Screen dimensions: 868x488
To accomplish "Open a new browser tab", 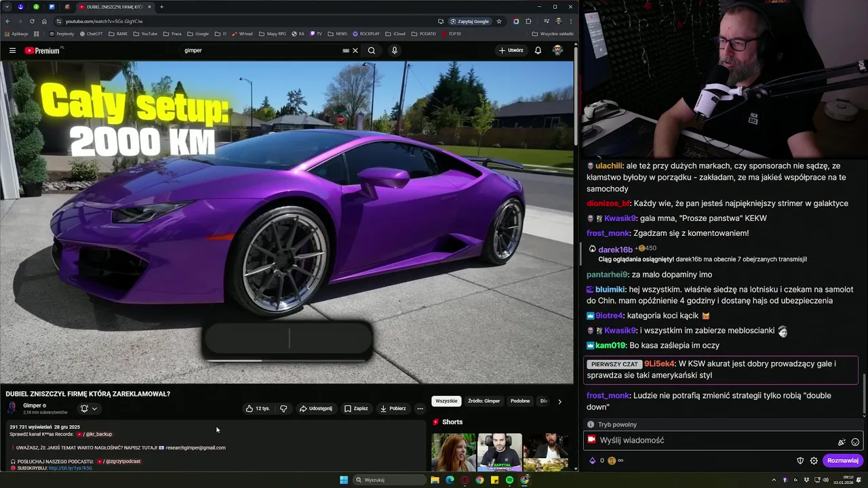I will pyautogui.click(x=161, y=7).
